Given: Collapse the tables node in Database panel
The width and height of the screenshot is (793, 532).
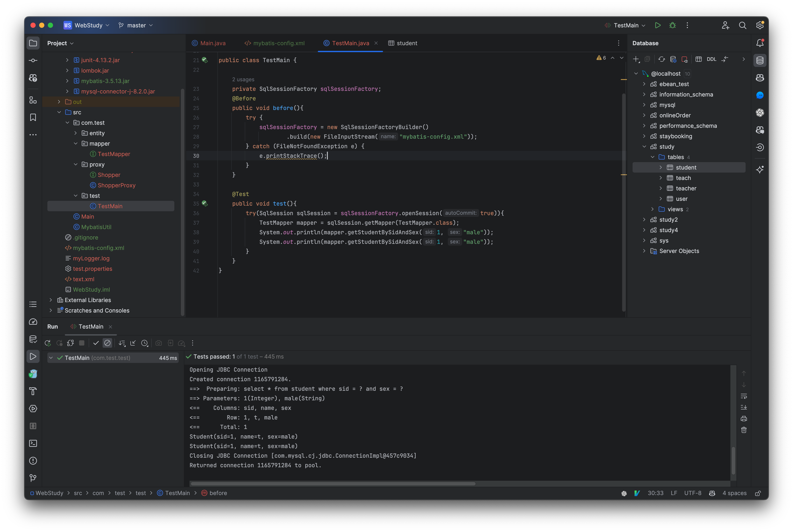Looking at the screenshot, I should coord(652,157).
